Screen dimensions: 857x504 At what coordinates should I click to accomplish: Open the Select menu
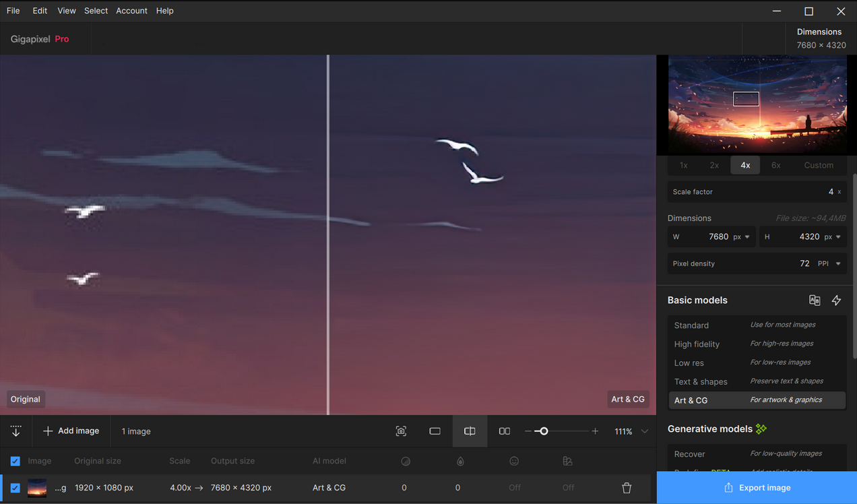(96, 11)
